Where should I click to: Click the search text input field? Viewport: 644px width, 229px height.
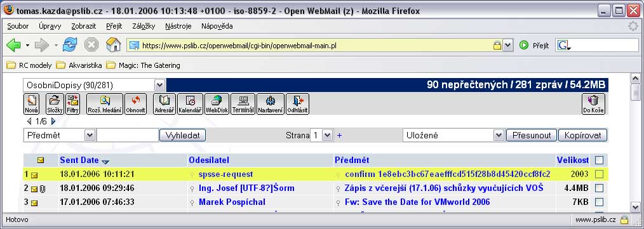point(128,135)
